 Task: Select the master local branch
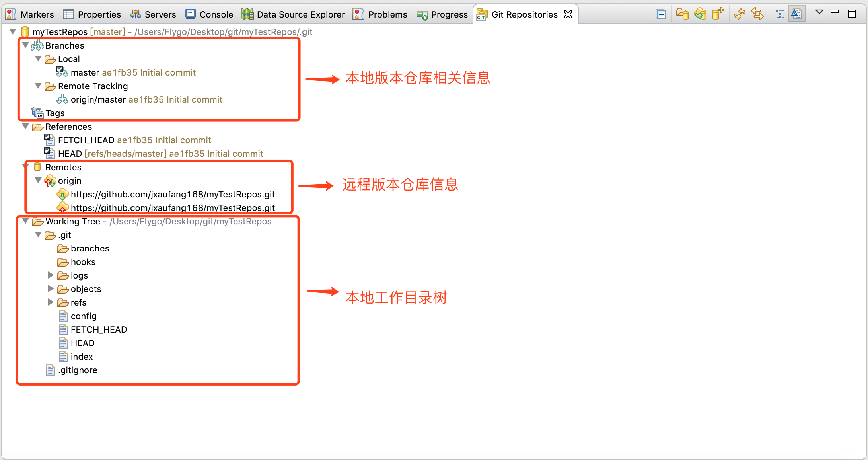coord(85,72)
